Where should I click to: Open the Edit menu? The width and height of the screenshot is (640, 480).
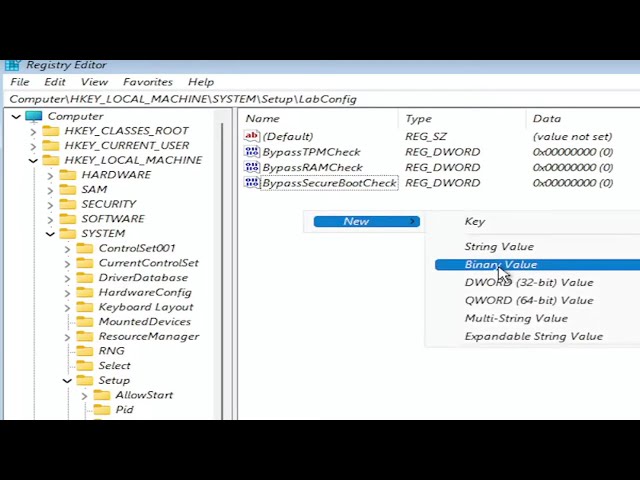point(55,82)
